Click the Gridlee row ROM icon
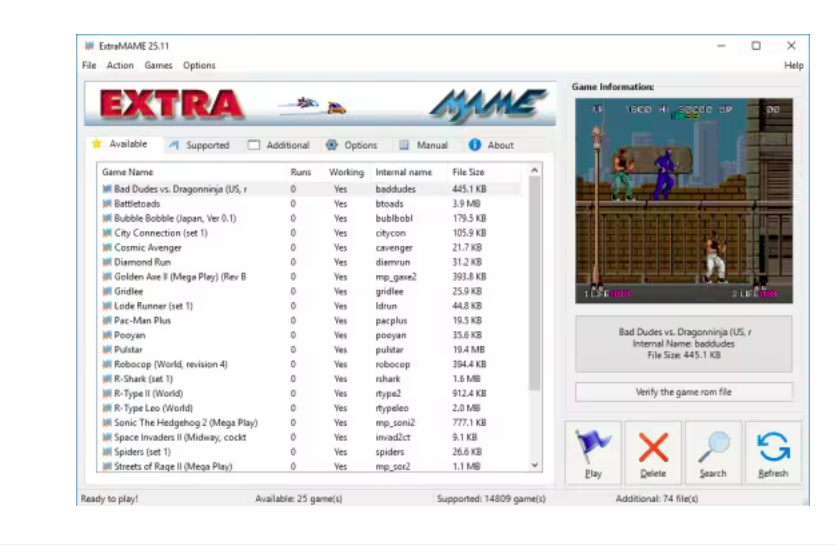 point(107,292)
